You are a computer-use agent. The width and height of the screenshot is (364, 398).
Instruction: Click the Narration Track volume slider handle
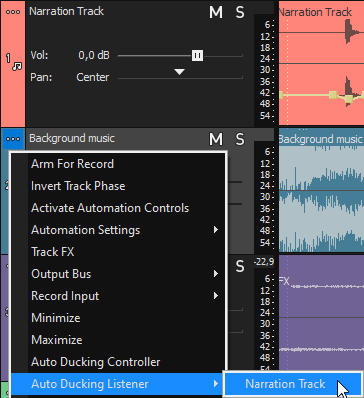197,55
